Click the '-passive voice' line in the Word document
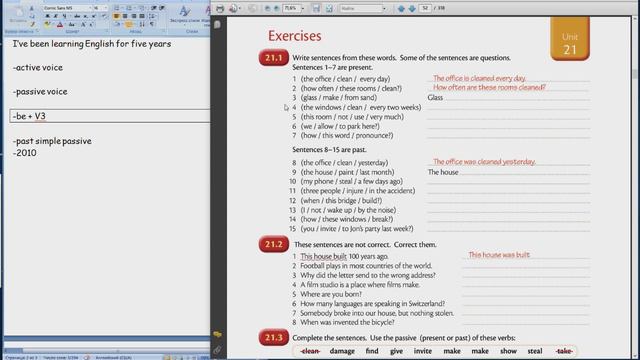The image size is (640, 360). (40, 91)
